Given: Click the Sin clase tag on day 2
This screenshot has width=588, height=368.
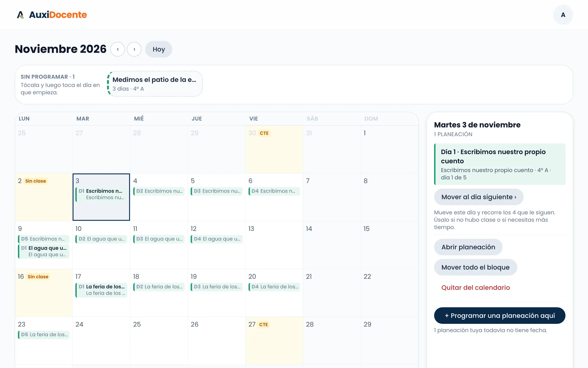Looking at the screenshot, I should [35, 181].
